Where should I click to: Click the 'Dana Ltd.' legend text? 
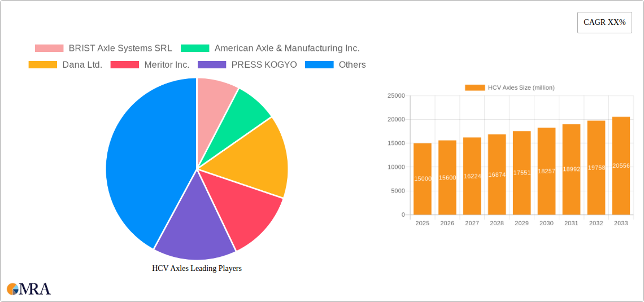coord(82,65)
